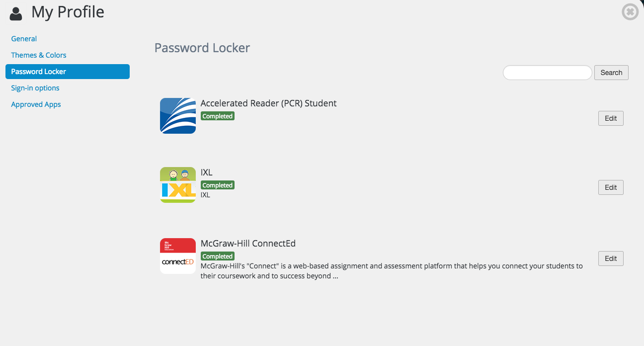644x346 pixels.
Task: Focus the password locker search field
Action: tap(548, 73)
